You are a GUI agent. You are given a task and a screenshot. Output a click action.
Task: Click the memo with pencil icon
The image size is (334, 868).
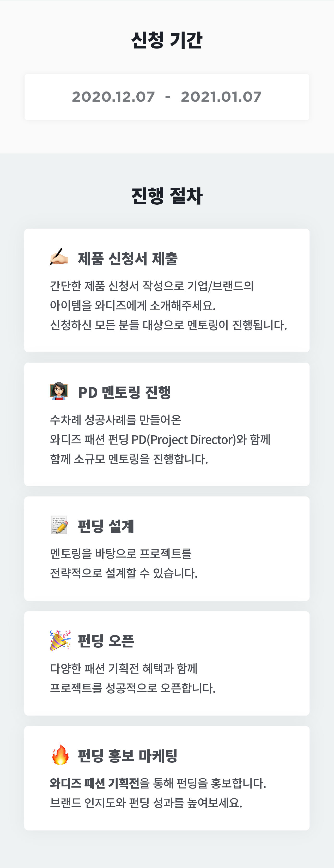click(x=59, y=525)
